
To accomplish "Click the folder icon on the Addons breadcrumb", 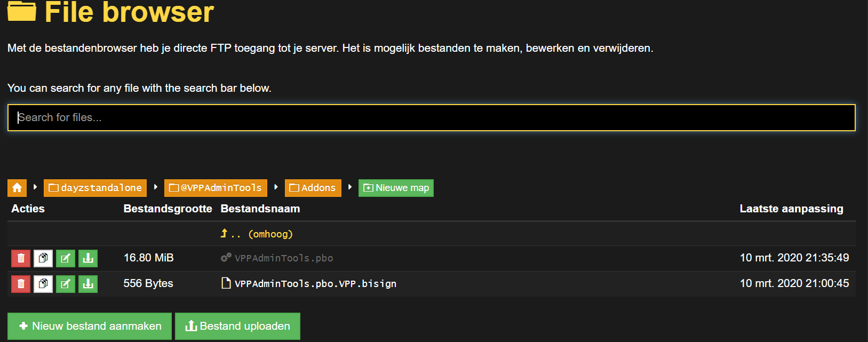I will pos(294,188).
